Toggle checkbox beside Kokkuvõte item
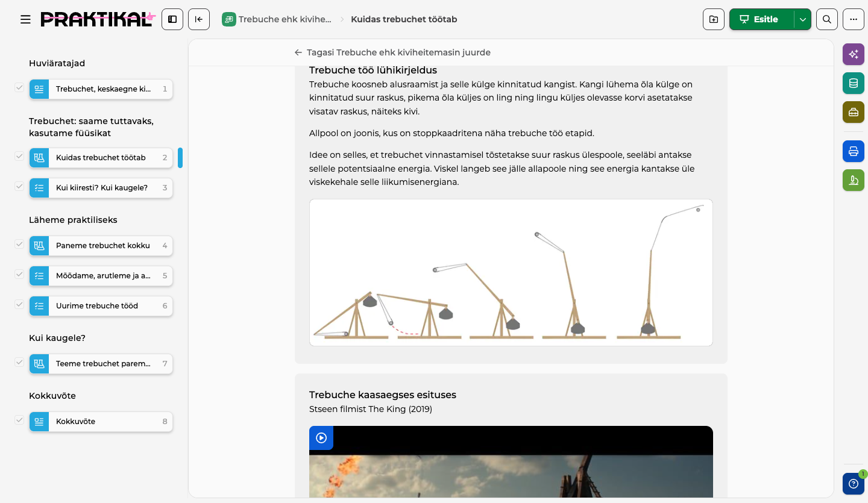 click(x=19, y=420)
